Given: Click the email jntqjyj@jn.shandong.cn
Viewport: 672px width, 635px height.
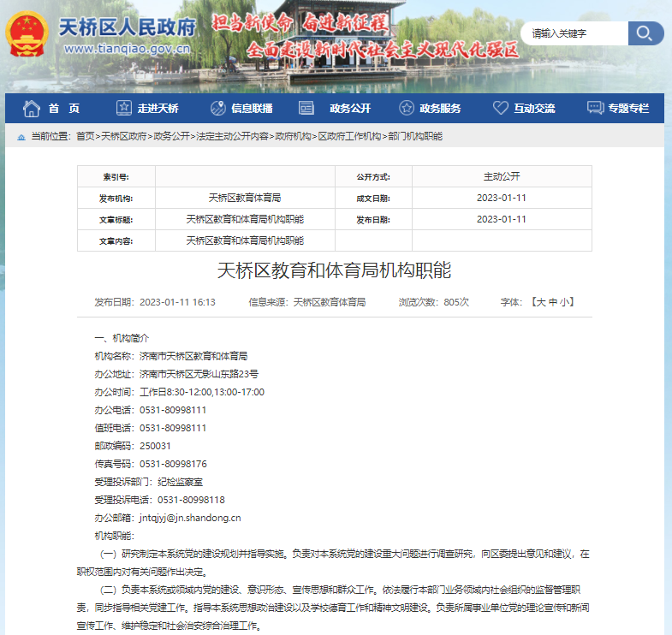Looking at the screenshot, I should pyautogui.click(x=190, y=518).
